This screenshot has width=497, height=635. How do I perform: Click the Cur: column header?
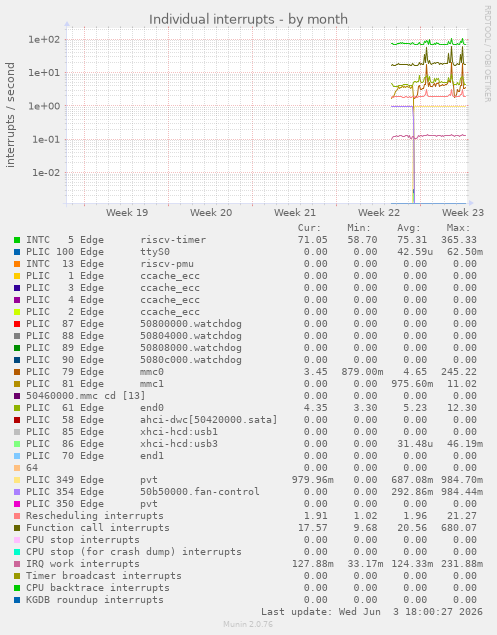[x=309, y=228]
